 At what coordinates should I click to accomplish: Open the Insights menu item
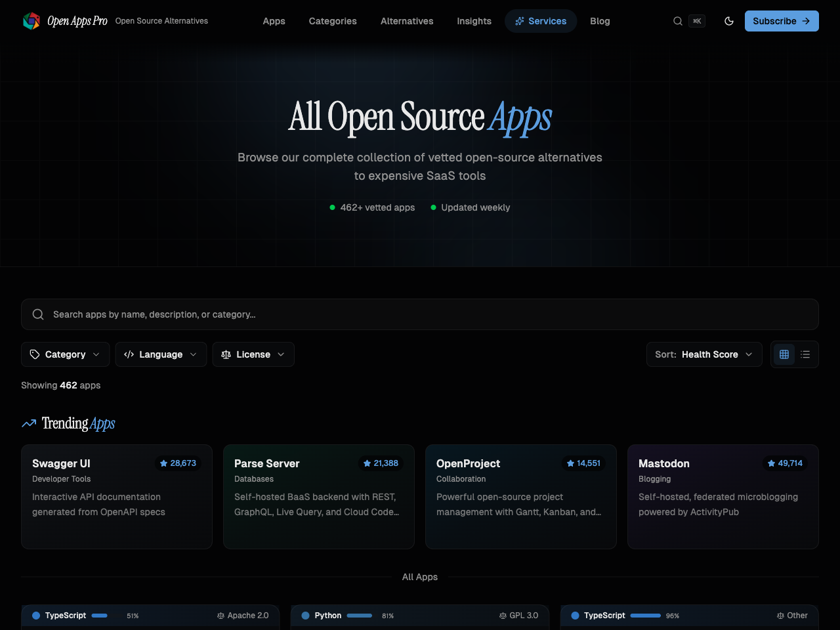pos(474,21)
